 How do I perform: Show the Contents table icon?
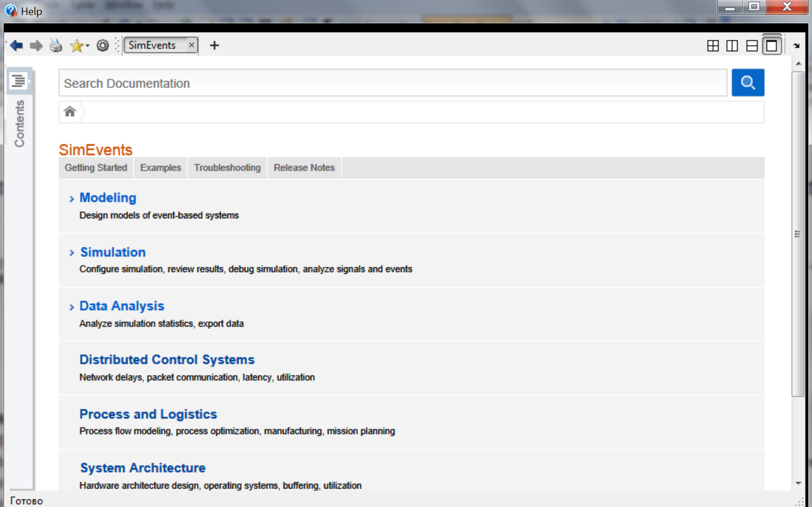coord(18,81)
